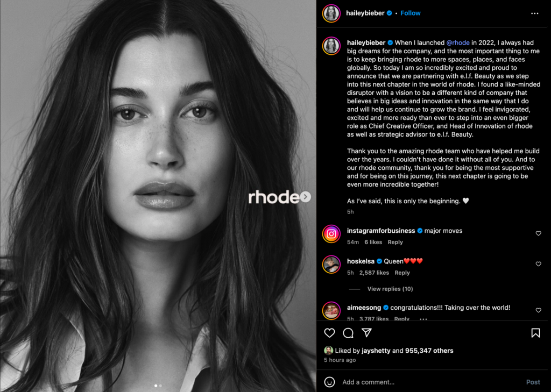Viewport: 551px width, 392px height.
Task: Open jayshetty profile from likes
Action: coord(376,351)
